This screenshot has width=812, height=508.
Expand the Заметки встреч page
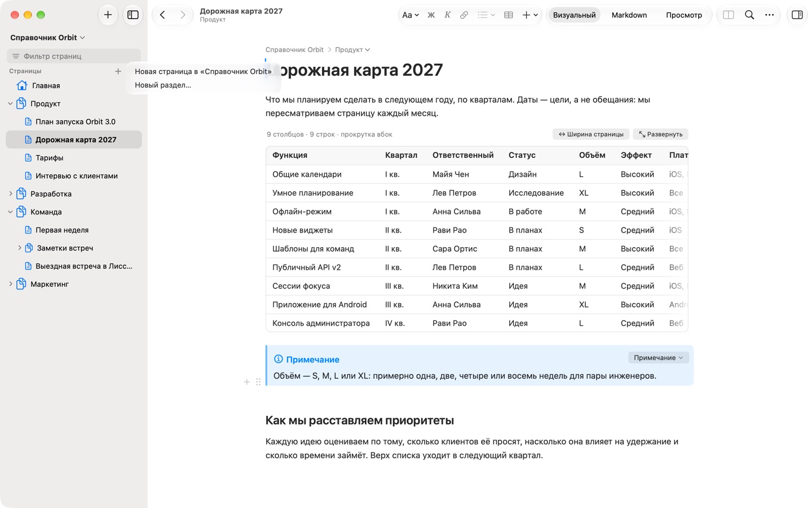pyautogui.click(x=20, y=248)
